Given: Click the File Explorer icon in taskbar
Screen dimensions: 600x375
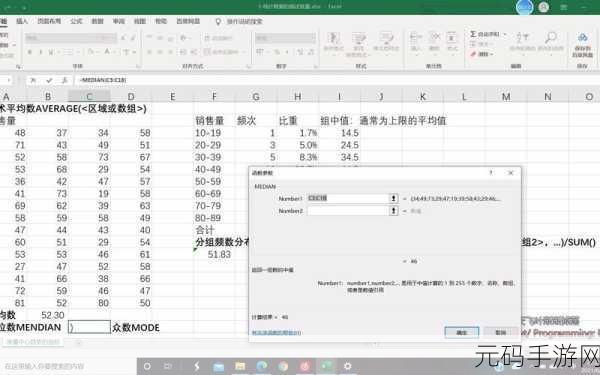Looking at the screenshot, I should click(x=240, y=366).
